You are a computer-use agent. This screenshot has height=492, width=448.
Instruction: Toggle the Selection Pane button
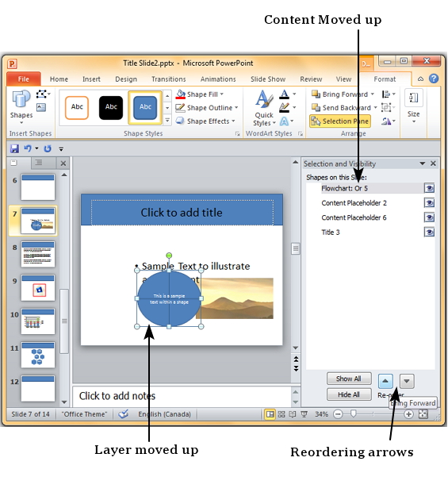coord(340,121)
